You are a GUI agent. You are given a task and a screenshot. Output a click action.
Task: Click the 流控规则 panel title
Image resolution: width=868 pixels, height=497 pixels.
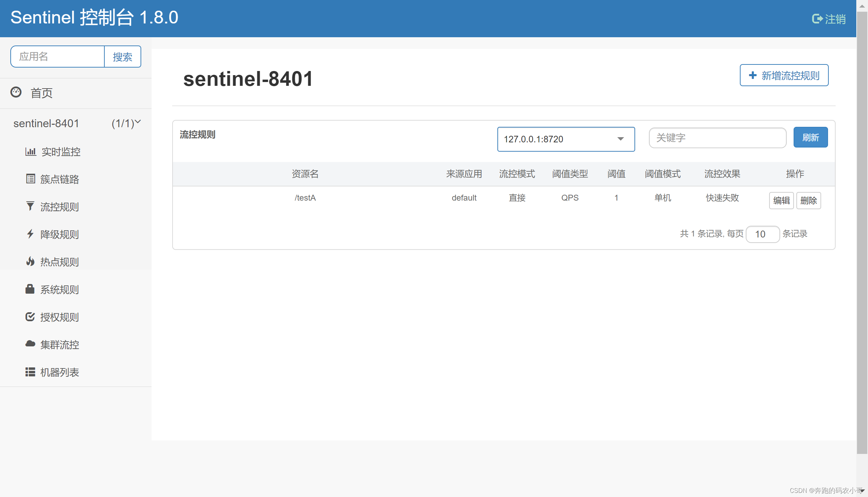(197, 134)
